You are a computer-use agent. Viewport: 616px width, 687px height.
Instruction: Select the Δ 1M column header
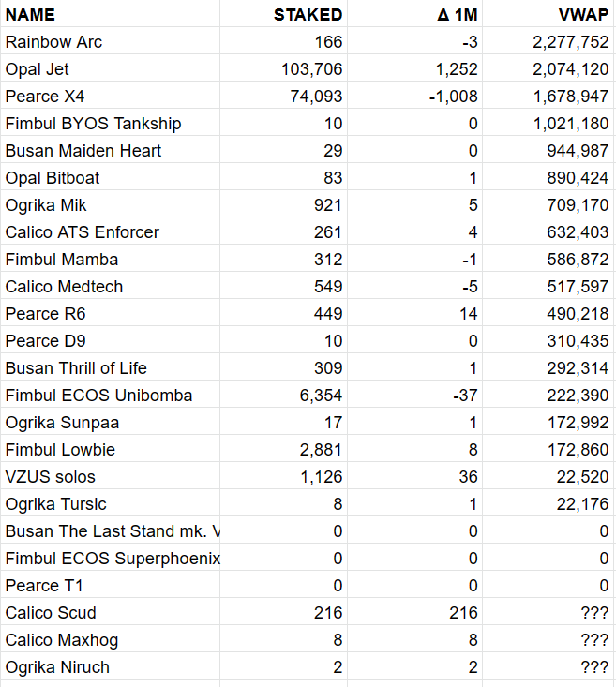457,15
